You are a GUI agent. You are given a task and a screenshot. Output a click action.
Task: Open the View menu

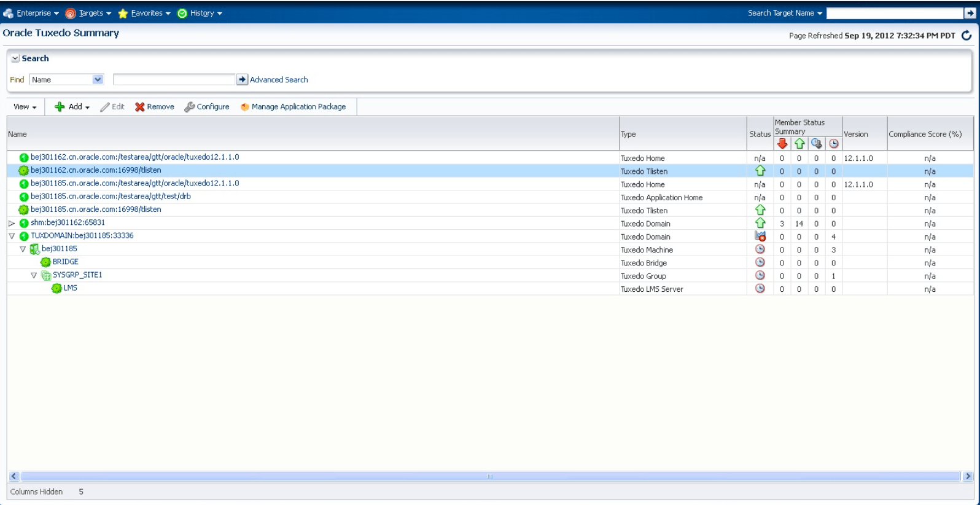point(25,107)
